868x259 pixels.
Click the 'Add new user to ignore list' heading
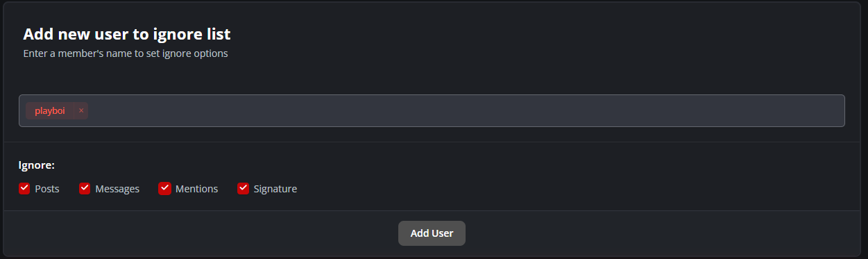pyautogui.click(x=127, y=34)
